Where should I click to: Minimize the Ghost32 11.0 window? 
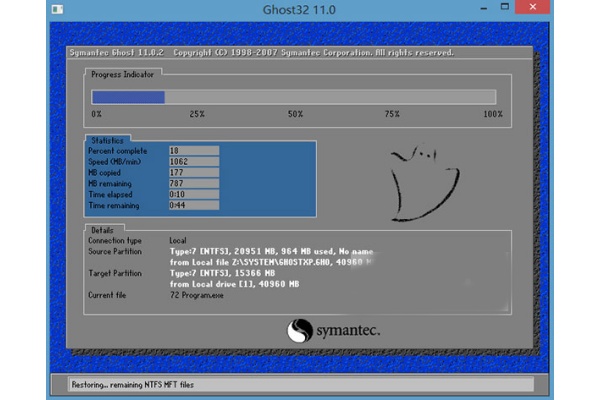(x=484, y=8)
